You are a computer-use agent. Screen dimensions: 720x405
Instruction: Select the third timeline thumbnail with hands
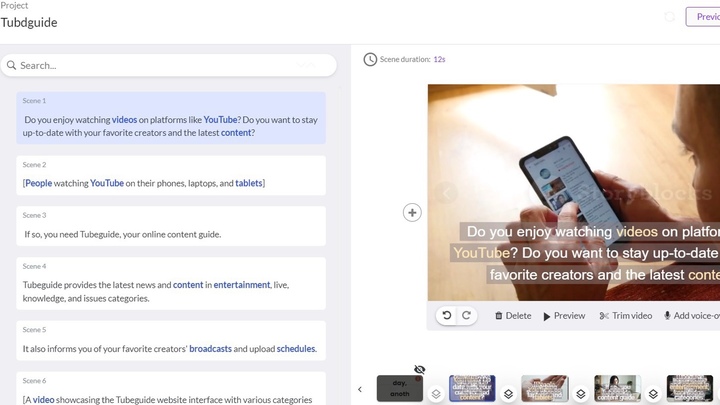click(545, 388)
